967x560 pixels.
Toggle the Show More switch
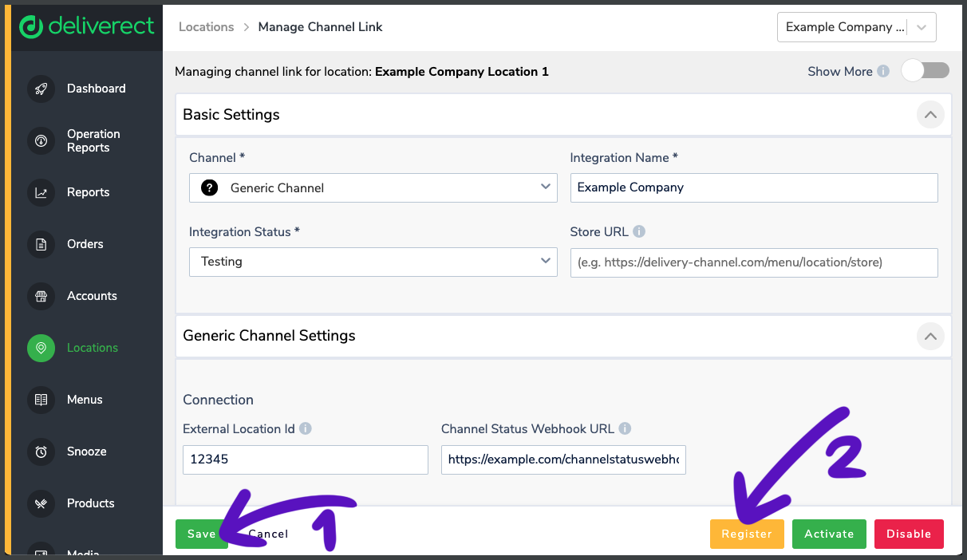click(x=926, y=71)
